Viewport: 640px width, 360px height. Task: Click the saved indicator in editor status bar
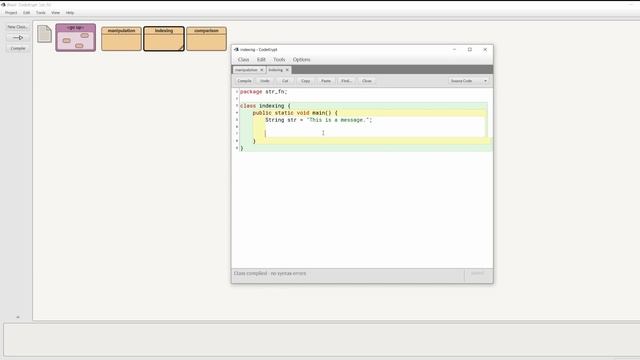pyautogui.click(x=477, y=273)
